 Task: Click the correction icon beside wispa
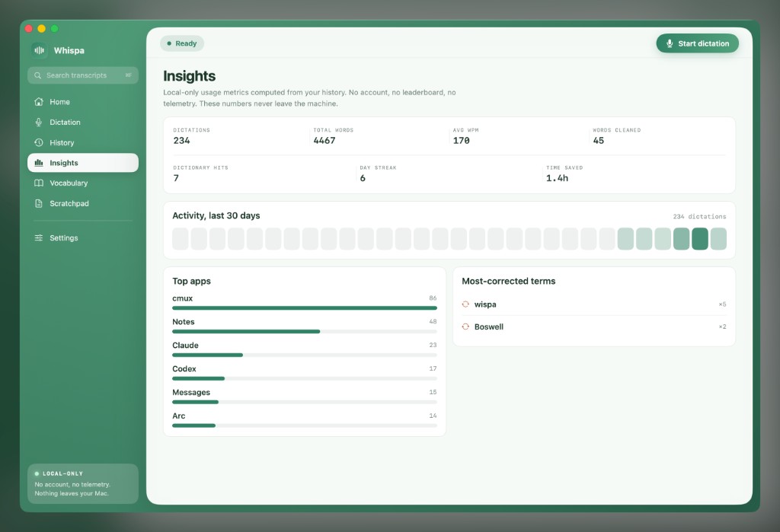465,304
